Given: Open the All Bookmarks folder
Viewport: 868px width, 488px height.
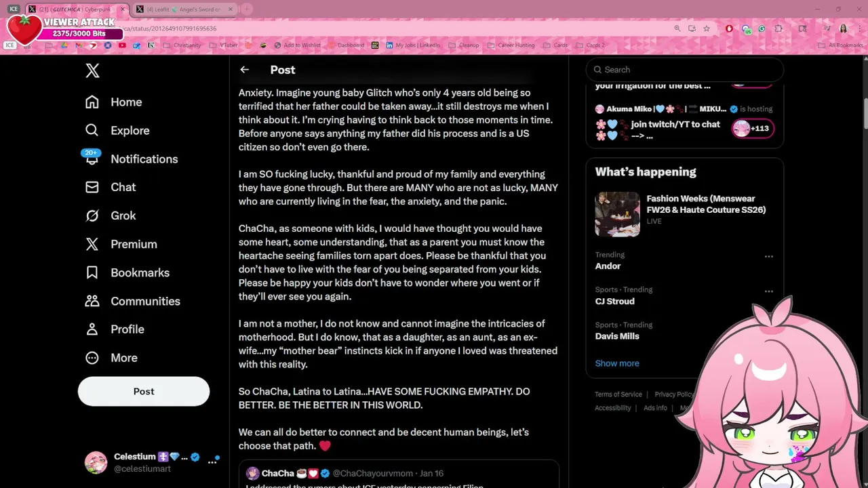Looking at the screenshot, I should [x=841, y=45].
